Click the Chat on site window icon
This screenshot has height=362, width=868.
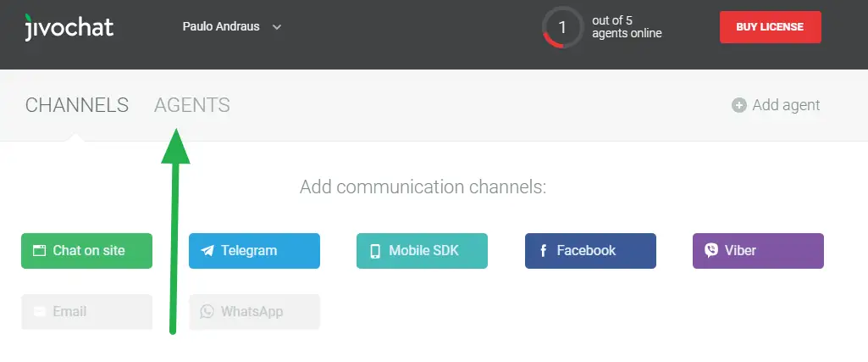tap(39, 251)
